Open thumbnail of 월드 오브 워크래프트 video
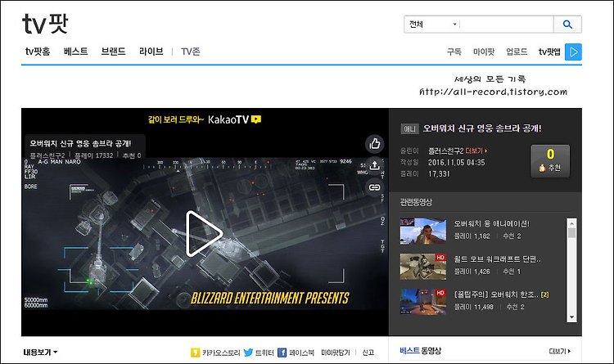 pyautogui.click(x=423, y=267)
